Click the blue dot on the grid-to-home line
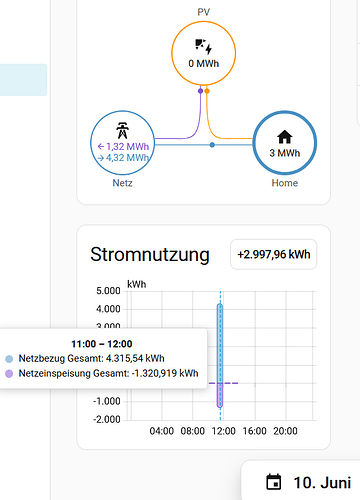 [x=212, y=145]
